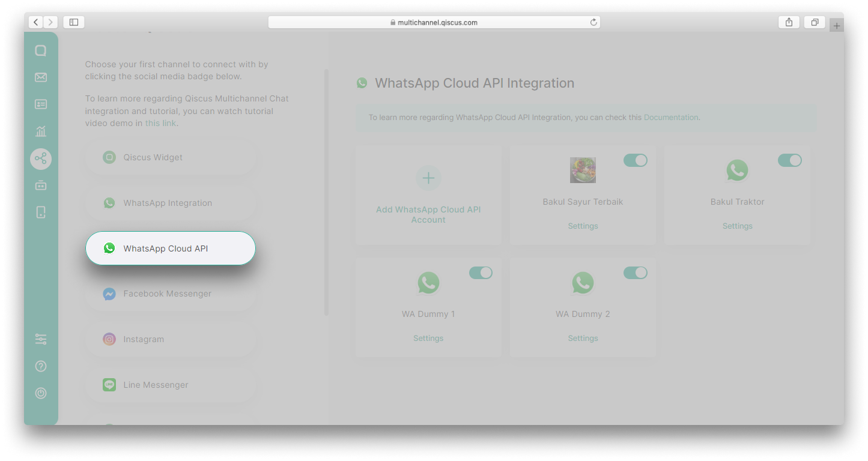Image resolution: width=868 pixels, height=461 pixels.
Task: Open the mobile device icon in sidebar
Action: coord(41,212)
